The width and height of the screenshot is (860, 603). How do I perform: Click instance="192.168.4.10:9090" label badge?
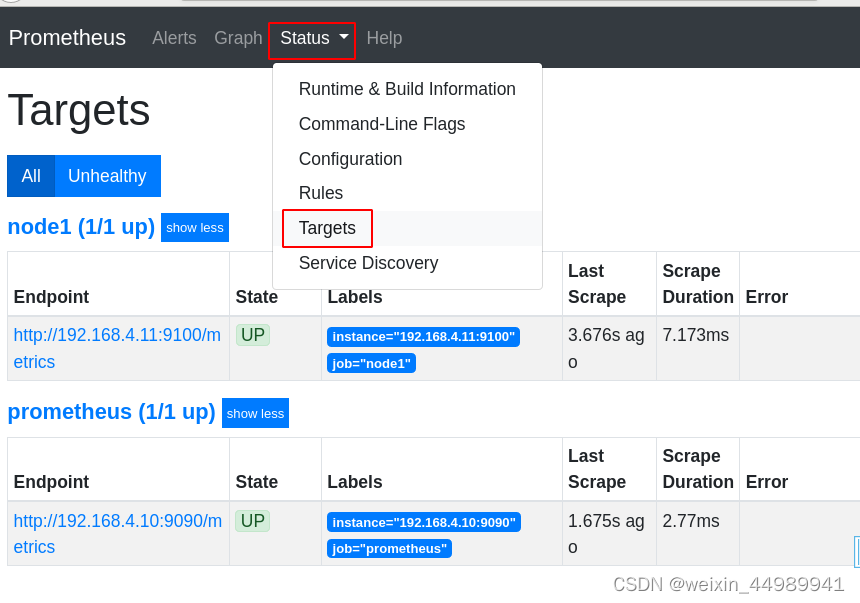[x=424, y=522]
